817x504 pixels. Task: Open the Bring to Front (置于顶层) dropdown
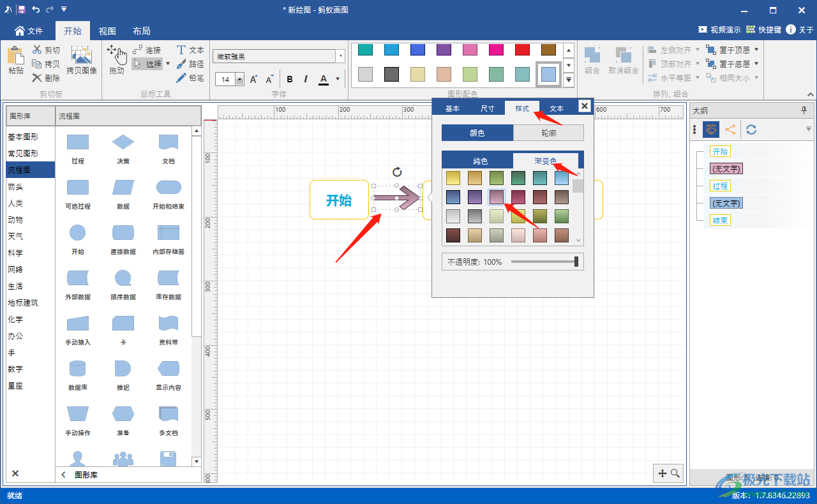tap(756, 50)
